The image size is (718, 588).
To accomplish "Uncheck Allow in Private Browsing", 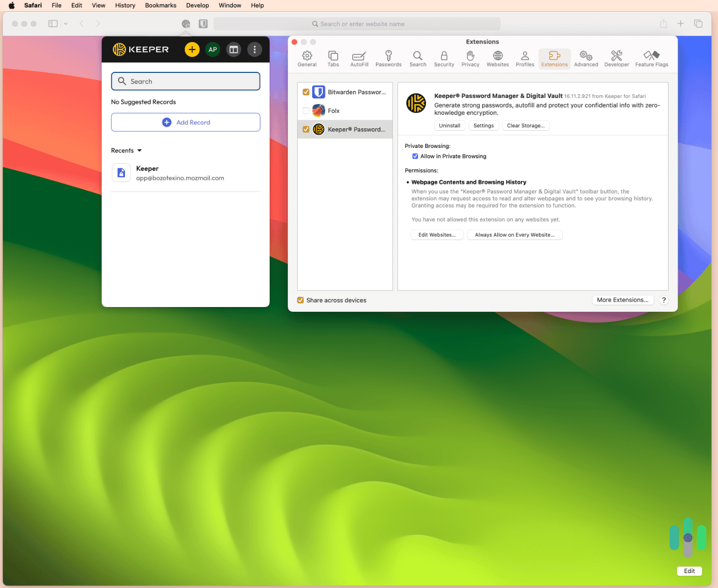I will [x=415, y=156].
